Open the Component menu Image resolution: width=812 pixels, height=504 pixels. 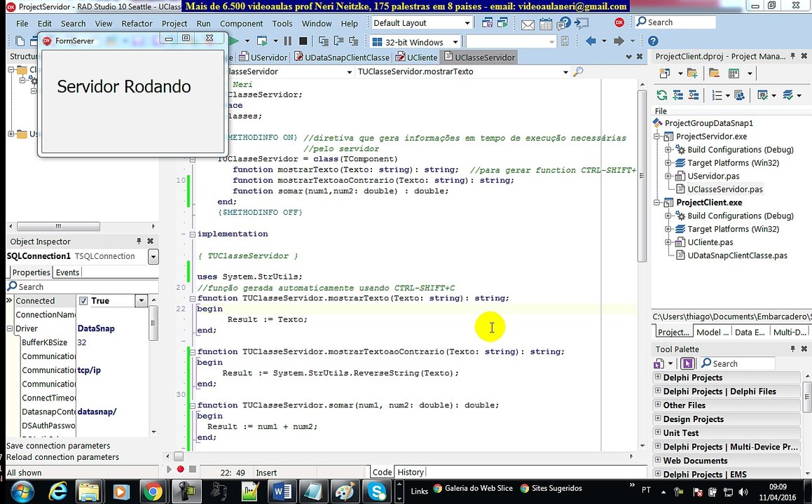point(241,23)
